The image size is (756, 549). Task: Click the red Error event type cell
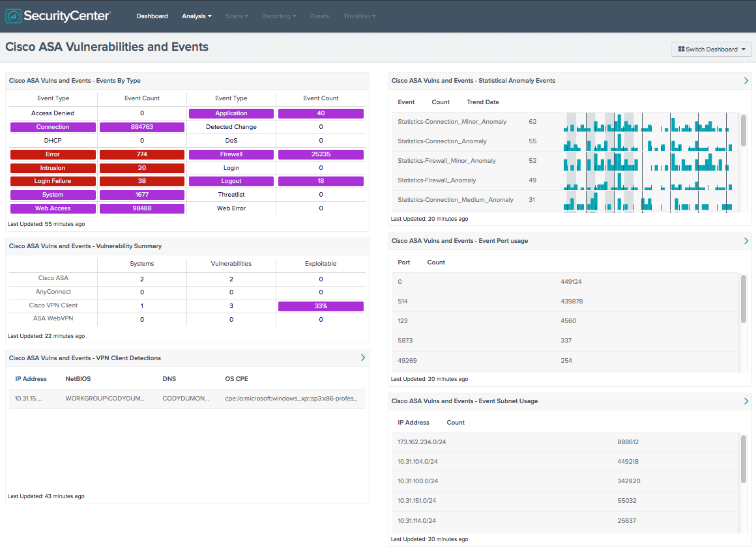[53, 154]
